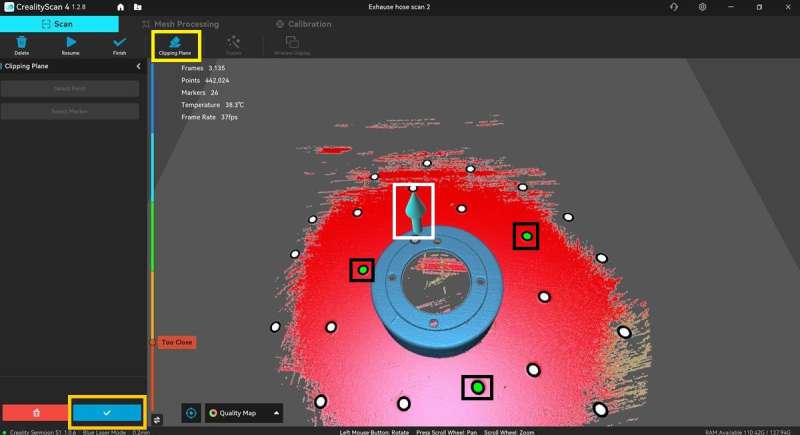Image resolution: width=800 pixels, height=435 pixels.
Task: Open the settings gear icon
Action: click(x=702, y=7)
